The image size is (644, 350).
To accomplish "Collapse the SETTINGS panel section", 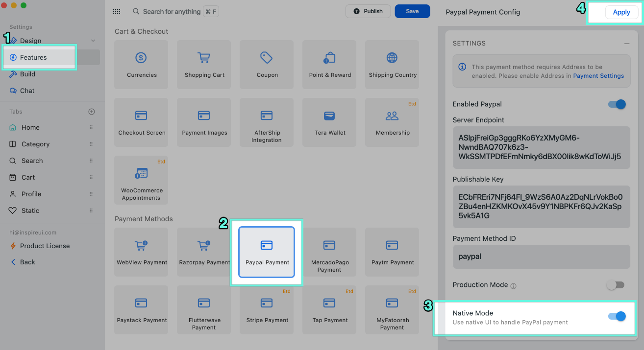I will click(x=626, y=44).
